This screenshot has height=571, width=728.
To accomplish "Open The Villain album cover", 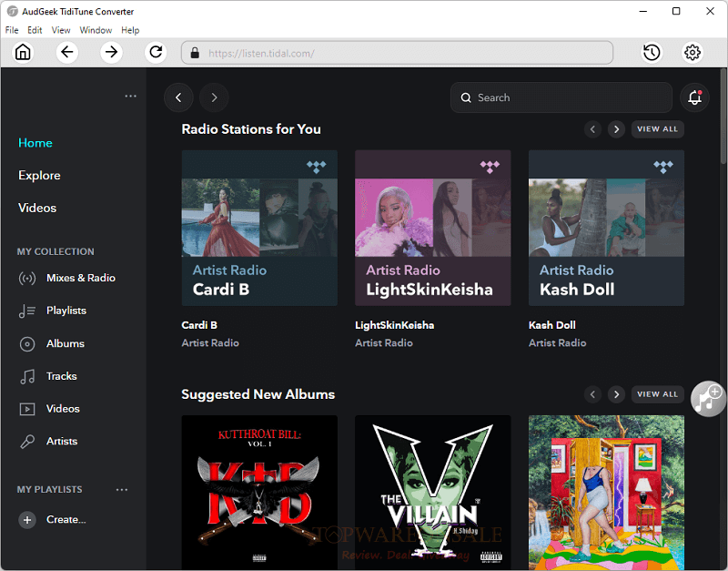I will [x=433, y=493].
